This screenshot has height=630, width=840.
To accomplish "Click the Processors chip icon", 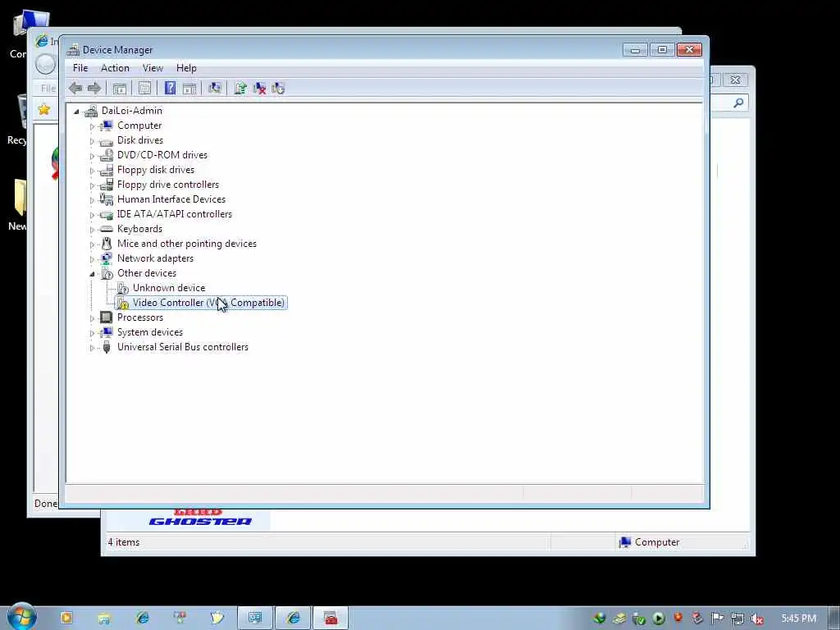I will [x=107, y=317].
